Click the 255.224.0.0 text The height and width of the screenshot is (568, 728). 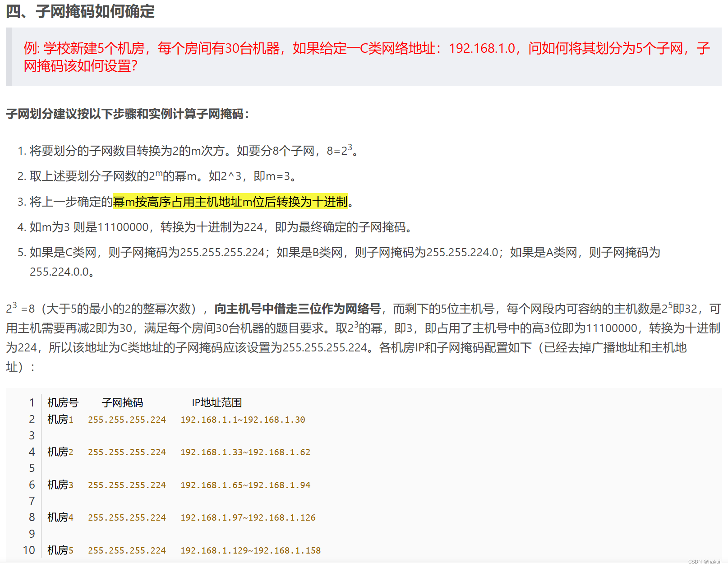[59, 272]
